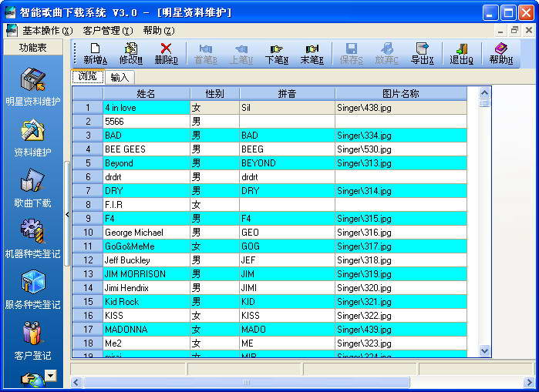Image resolution: width=539 pixels, height=392 pixels.
Task: Select the Jeff Buckley cell
Action: [147, 260]
